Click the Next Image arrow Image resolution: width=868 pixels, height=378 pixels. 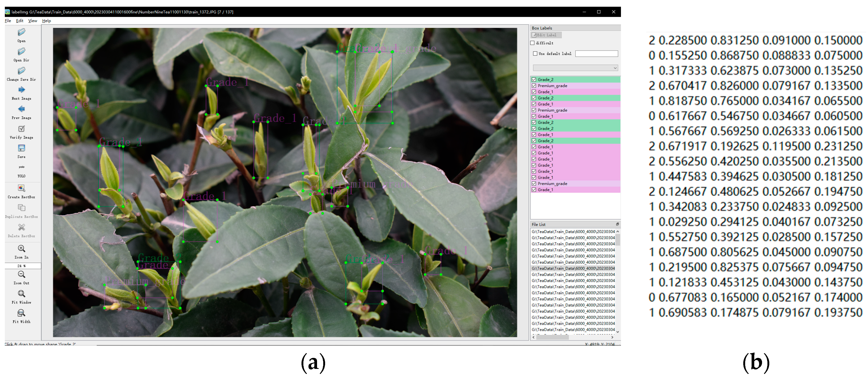[21, 90]
